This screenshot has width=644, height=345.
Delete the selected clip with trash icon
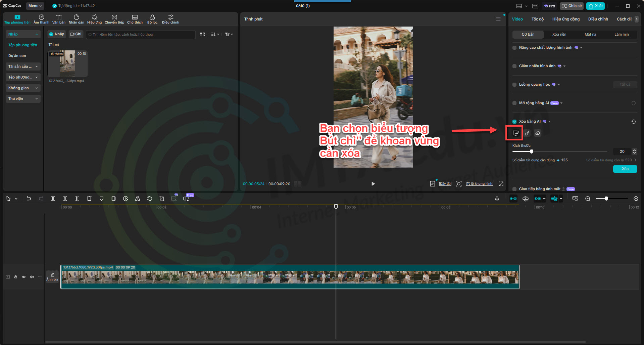[89, 199]
